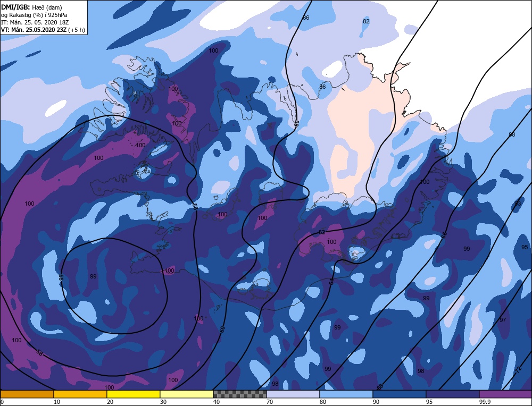The width and height of the screenshot is (532, 406).
Task: Click the humidity value '82' on the map
Action: [366, 21]
